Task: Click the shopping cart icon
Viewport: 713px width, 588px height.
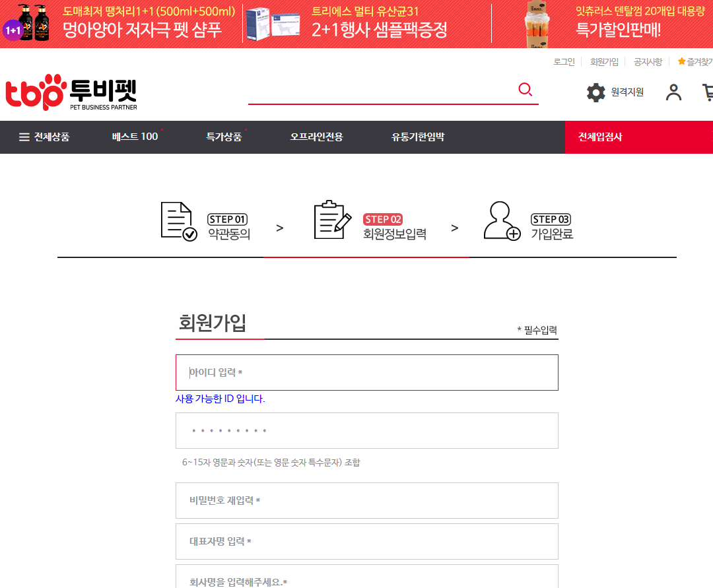Action: (x=708, y=92)
